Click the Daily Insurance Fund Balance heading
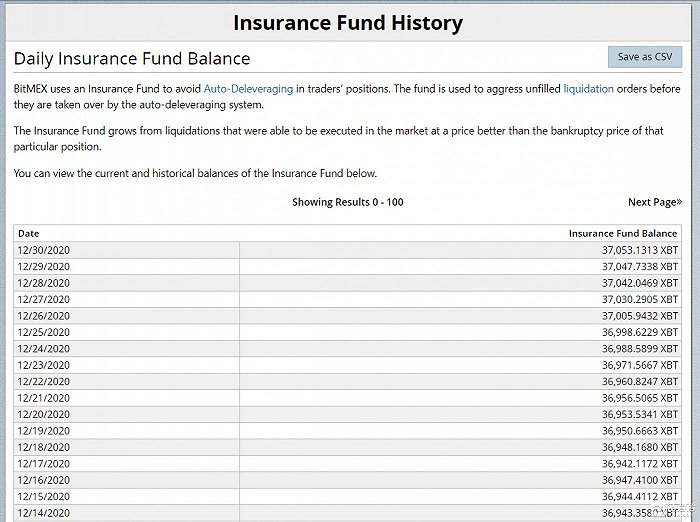 pyautogui.click(x=132, y=59)
